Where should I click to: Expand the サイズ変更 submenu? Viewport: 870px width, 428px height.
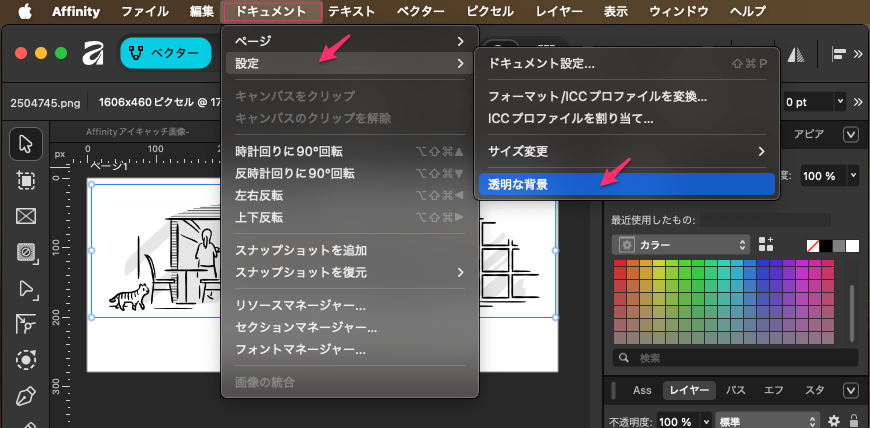(626, 151)
